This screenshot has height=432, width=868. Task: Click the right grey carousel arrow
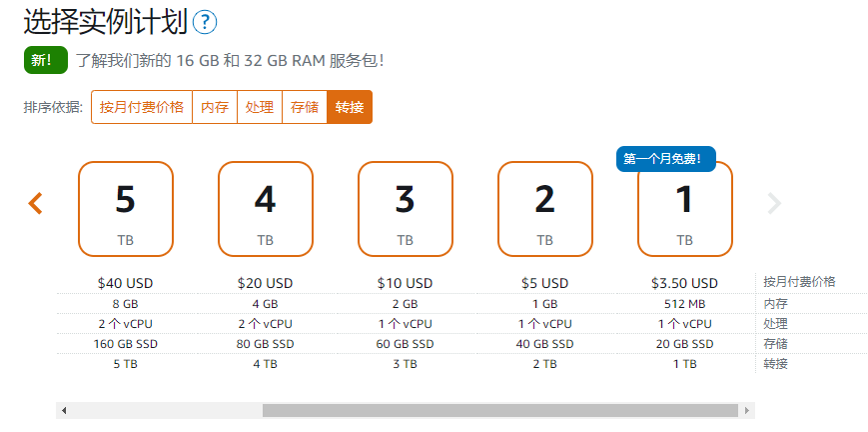(774, 204)
